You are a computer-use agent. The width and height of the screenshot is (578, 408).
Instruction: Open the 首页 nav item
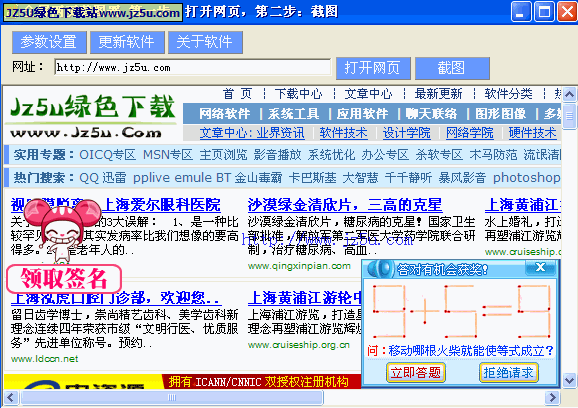click(237, 94)
